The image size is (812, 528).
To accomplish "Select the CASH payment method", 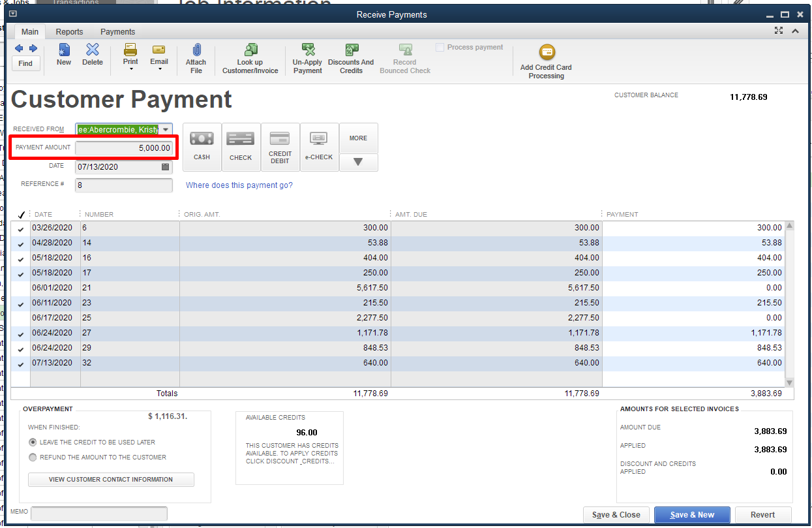I will pos(202,147).
